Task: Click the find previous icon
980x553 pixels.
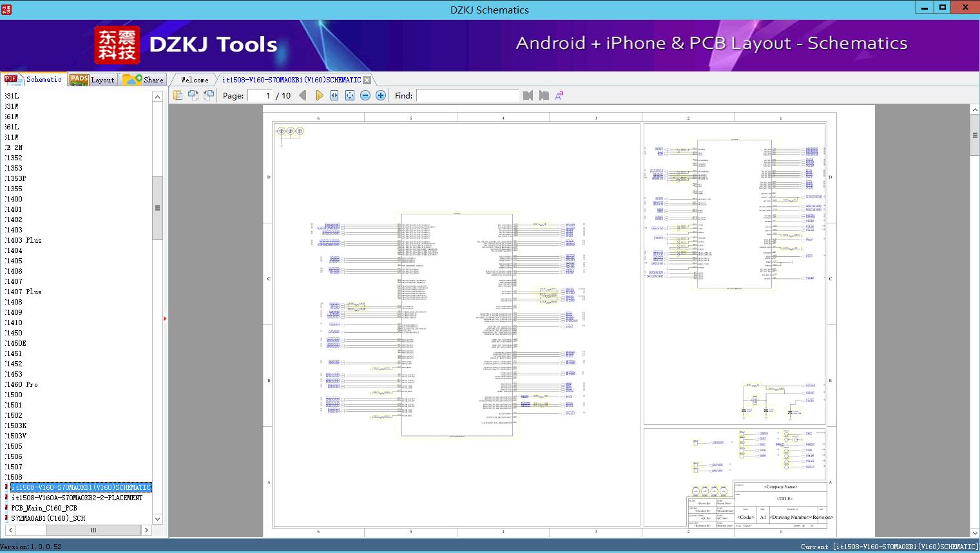Action: [528, 95]
